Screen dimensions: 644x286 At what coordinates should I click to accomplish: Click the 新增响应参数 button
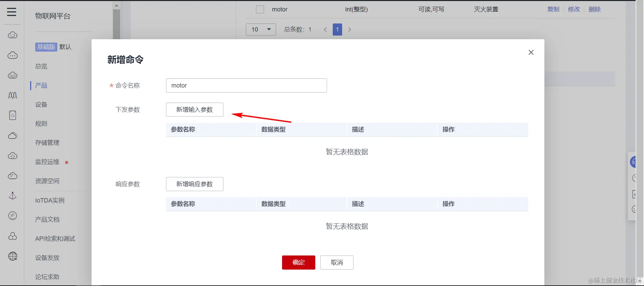coord(195,184)
